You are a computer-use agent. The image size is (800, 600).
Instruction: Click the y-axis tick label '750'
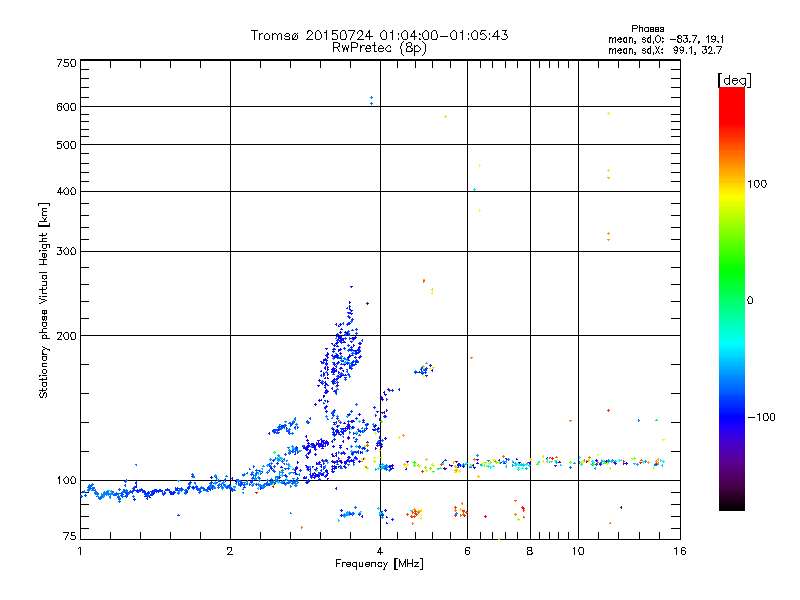(66, 63)
